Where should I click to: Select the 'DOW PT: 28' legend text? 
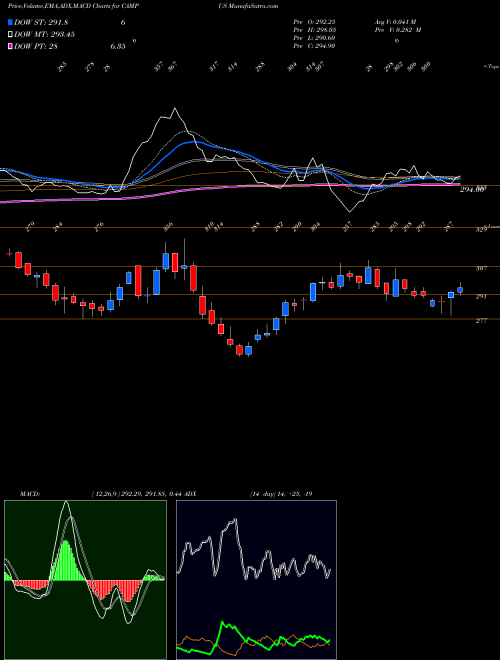click(36, 46)
